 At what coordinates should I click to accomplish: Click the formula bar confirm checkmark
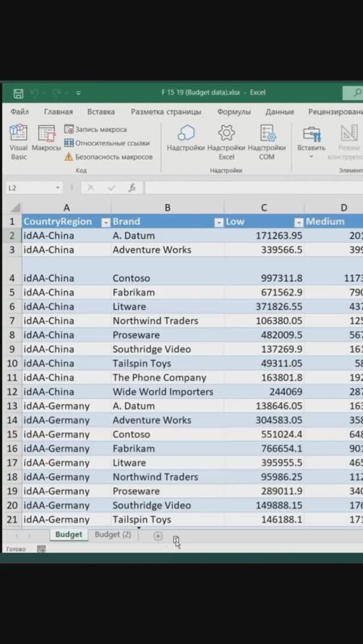click(x=111, y=188)
